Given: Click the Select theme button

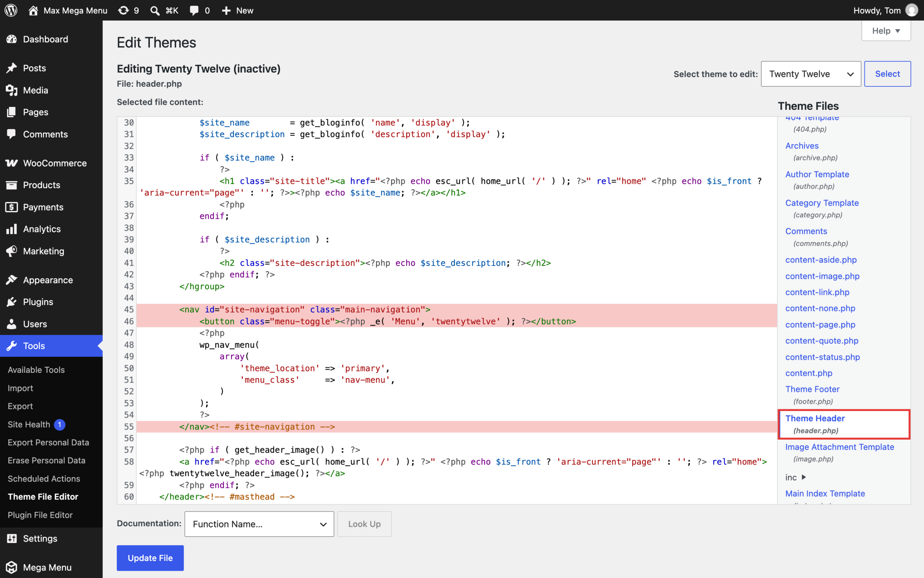Looking at the screenshot, I should [887, 74].
